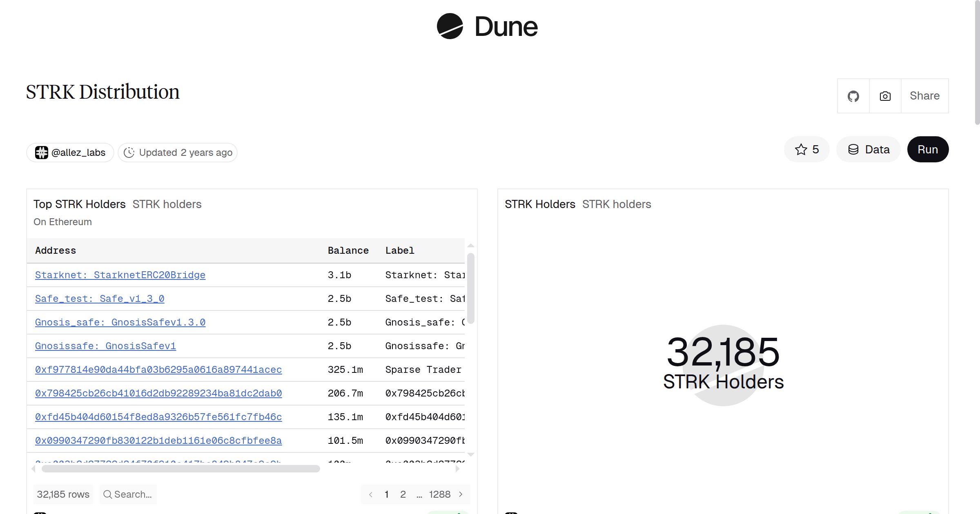Toggle the star to favorite the query
This screenshot has height=514, width=980.
click(801, 149)
